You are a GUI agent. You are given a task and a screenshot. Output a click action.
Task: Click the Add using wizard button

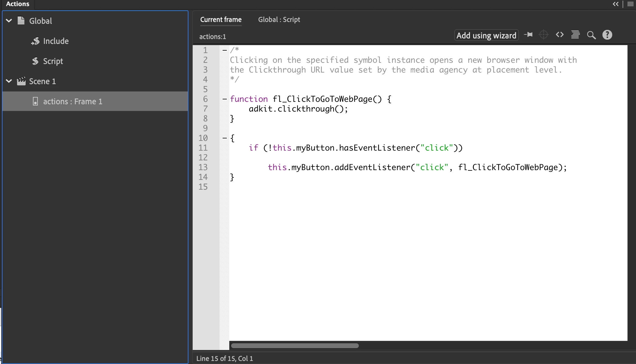pyautogui.click(x=486, y=35)
